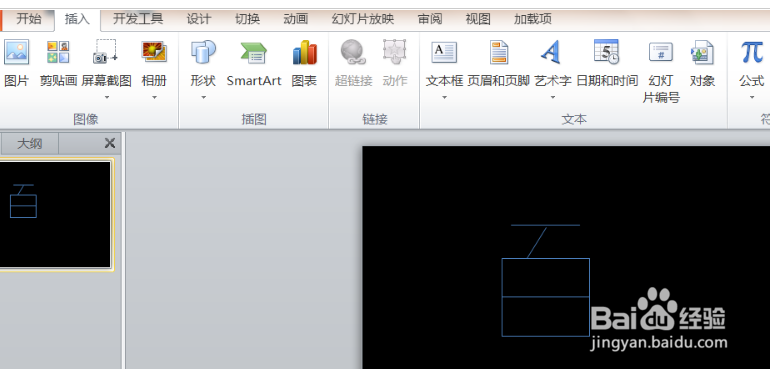Image resolution: width=770 pixels, height=369 pixels.
Task: Expand the Equation dropdown arrow
Action: [x=752, y=97]
